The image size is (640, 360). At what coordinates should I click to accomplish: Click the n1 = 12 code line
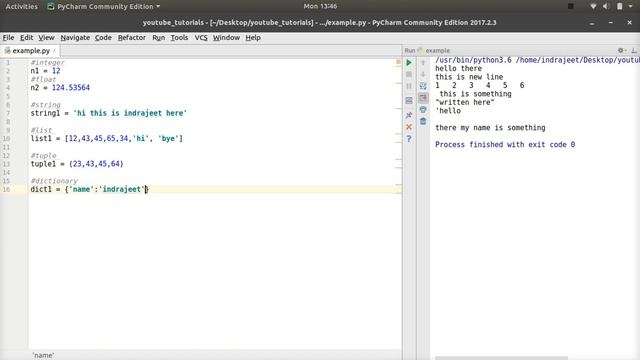[x=45, y=71]
